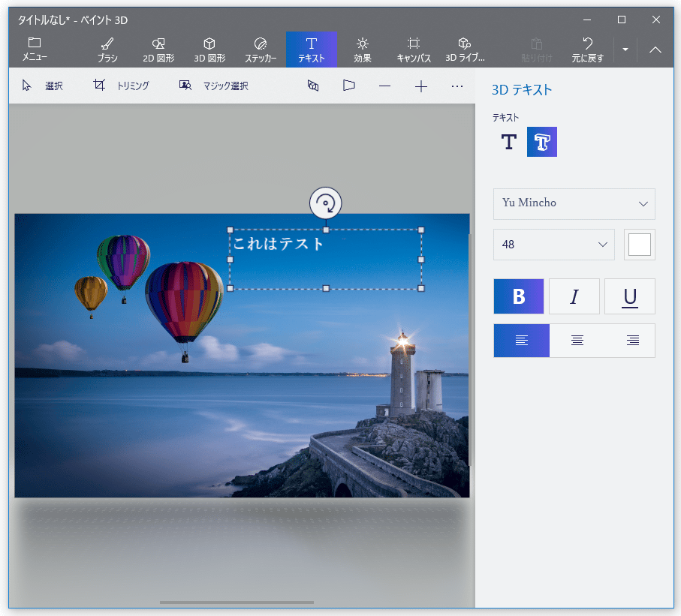Screen dimensions: 681x616
Task: Close the ペイント 3D window
Action: tap(656, 20)
